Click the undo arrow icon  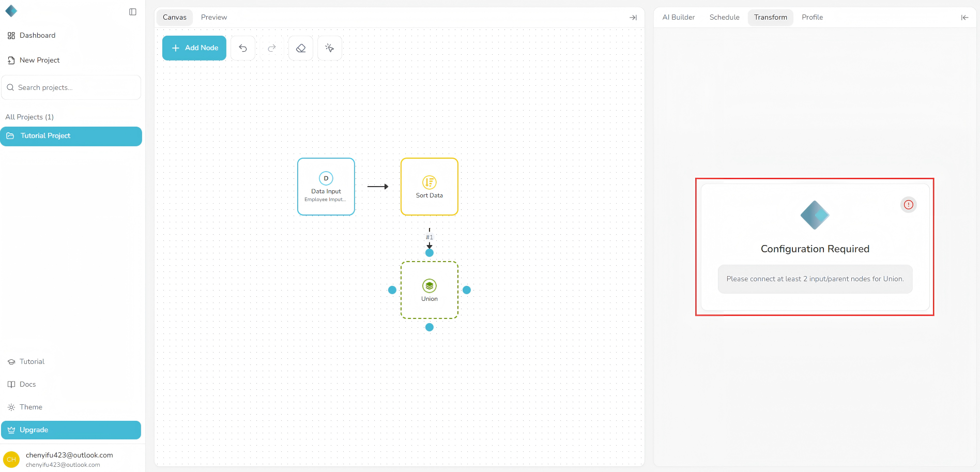243,48
